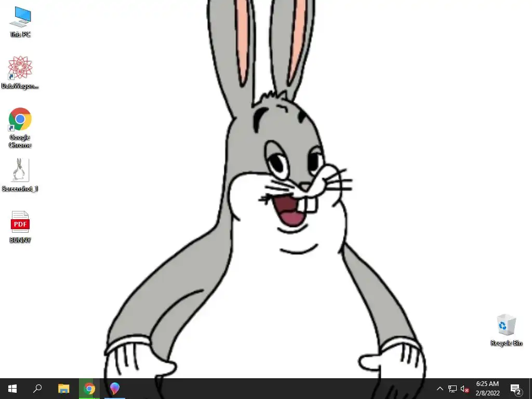Viewport: 532px width, 399px height.
Task: Select the Google Chrome desktop shortcut
Action: point(20,128)
